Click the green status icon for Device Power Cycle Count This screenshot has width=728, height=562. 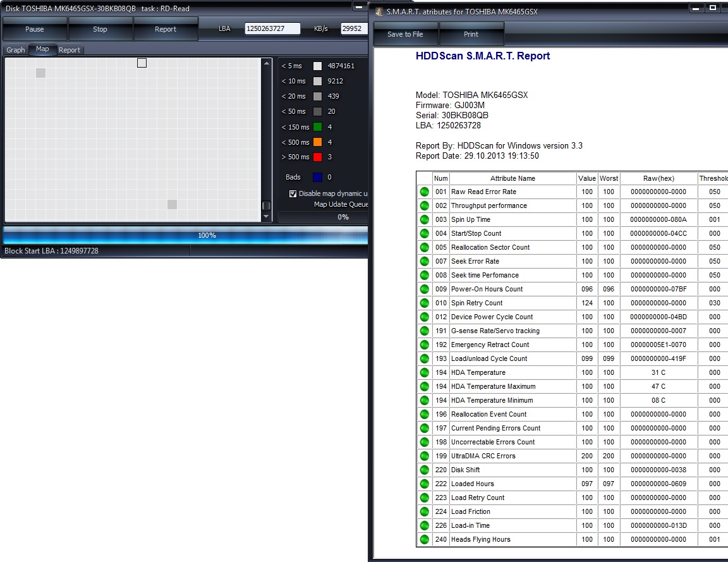[x=425, y=317]
